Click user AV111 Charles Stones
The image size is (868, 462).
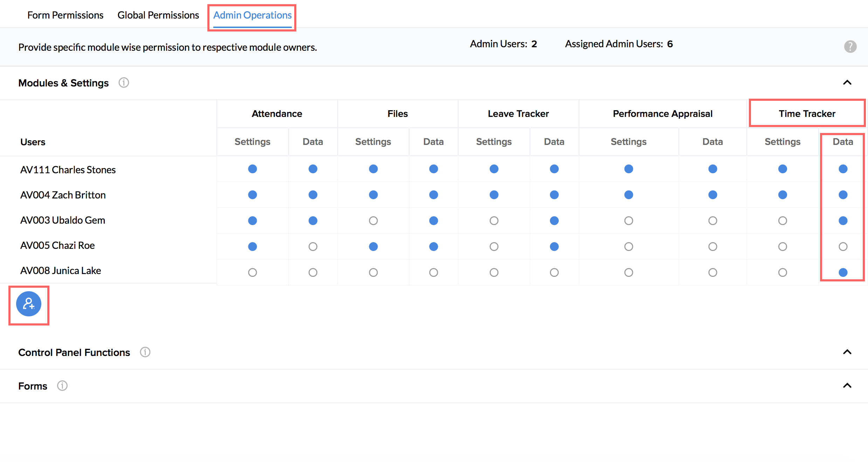tap(68, 170)
